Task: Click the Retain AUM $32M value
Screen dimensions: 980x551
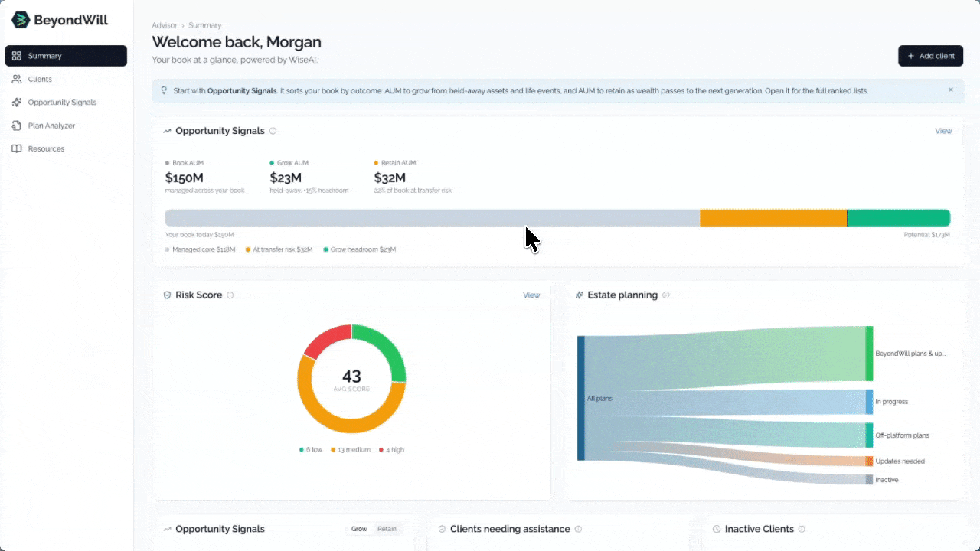Action: [x=390, y=178]
